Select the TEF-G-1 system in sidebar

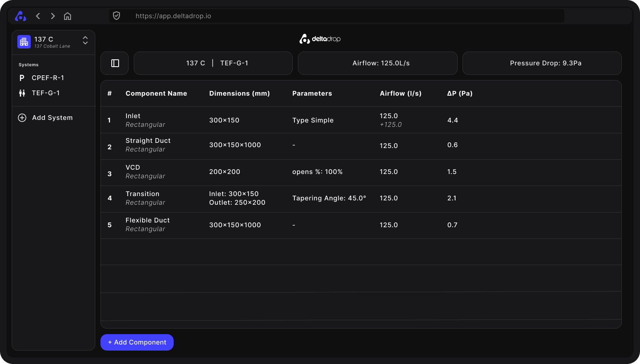(x=45, y=93)
